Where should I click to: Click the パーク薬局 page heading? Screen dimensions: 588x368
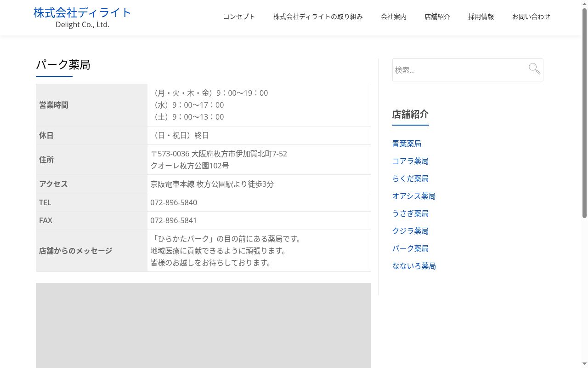(63, 65)
